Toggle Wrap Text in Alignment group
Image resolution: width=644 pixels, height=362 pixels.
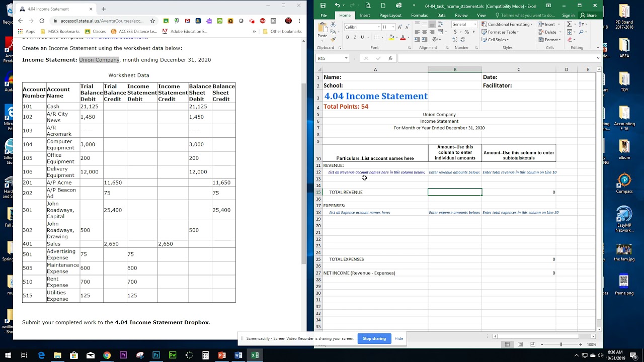pos(440,24)
